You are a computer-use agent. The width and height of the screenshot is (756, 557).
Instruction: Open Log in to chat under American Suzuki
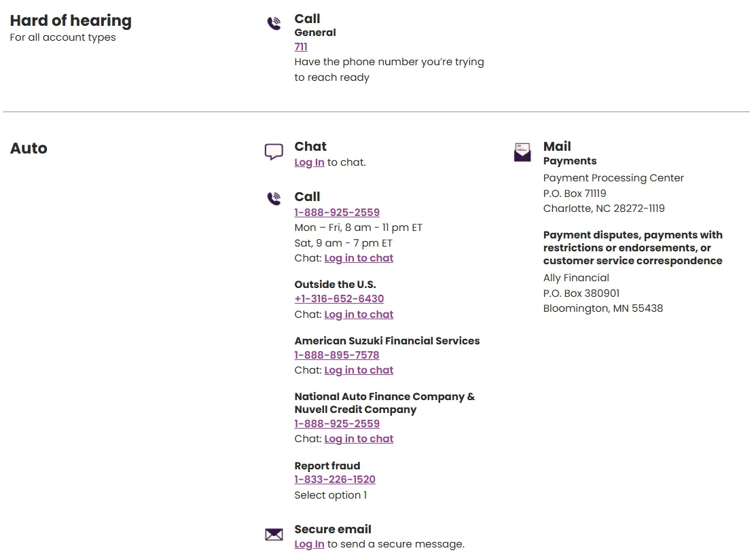pyautogui.click(x=359, y=370)
